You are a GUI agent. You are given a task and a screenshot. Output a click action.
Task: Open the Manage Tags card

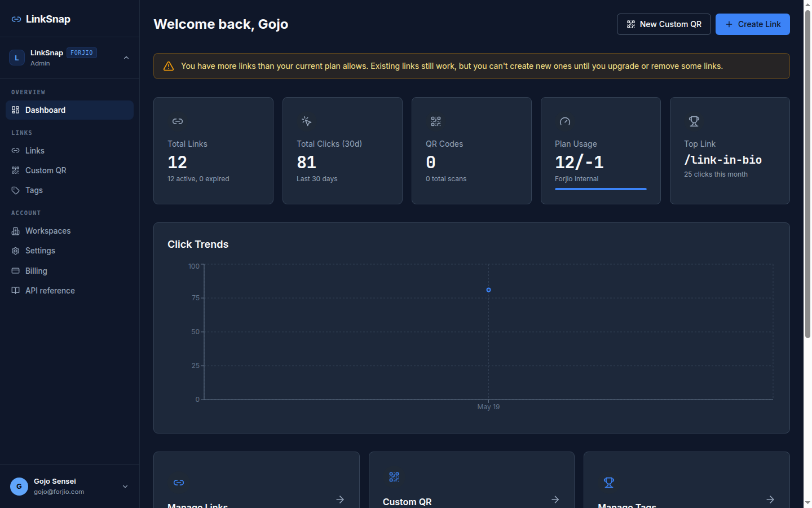point(687,480)
